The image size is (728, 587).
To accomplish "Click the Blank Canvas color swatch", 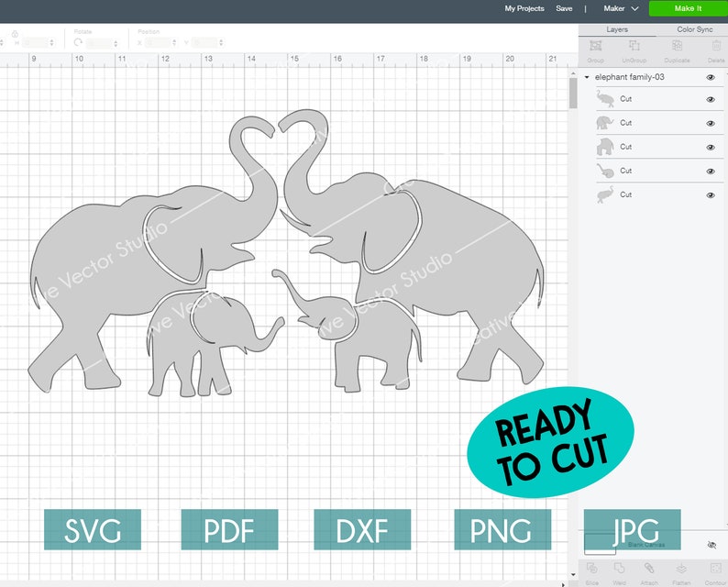I will point(600,544).
